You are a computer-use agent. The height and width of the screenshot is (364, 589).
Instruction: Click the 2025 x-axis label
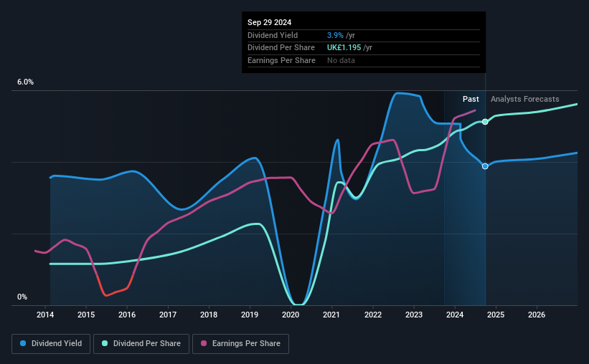tap(496, 315)
